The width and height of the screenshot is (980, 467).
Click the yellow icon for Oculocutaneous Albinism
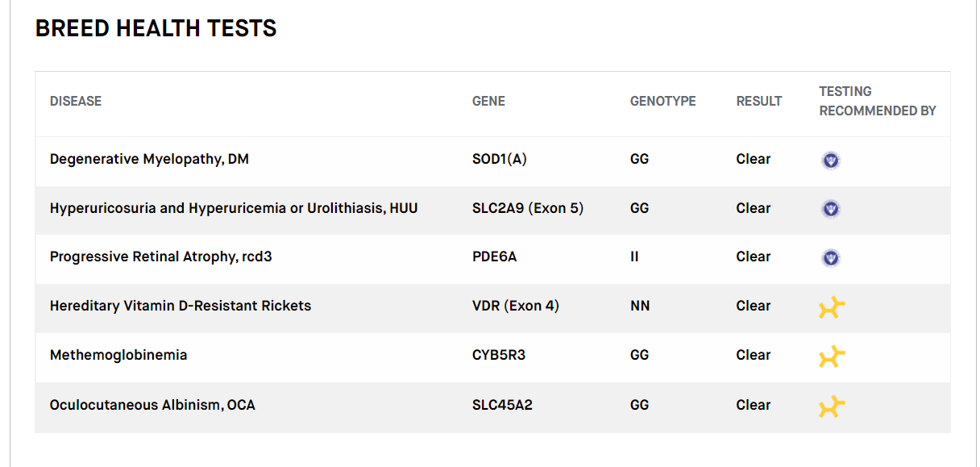(832, 407)
